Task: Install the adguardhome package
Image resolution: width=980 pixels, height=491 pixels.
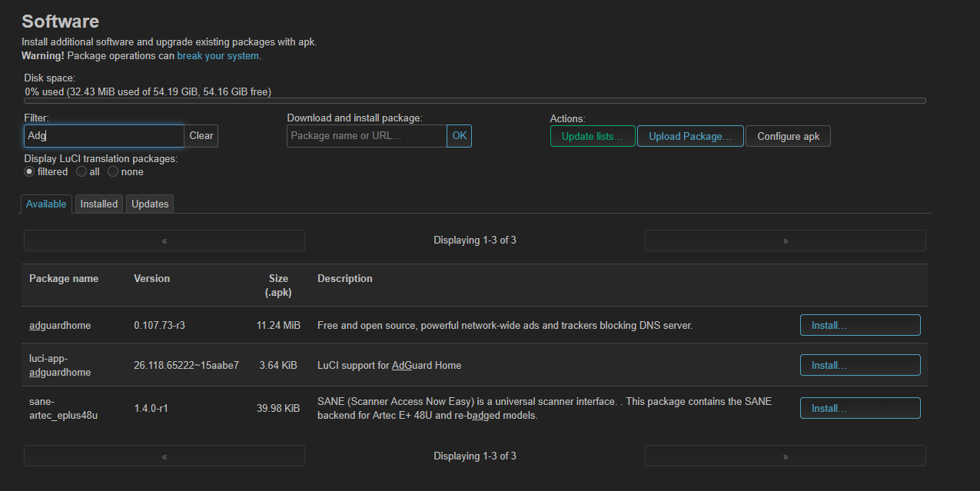Action: coord(860,325)
